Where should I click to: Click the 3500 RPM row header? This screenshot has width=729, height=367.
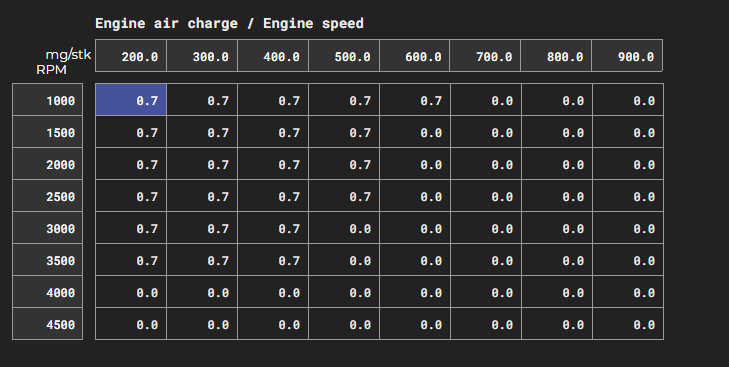[x=47, y=260]
